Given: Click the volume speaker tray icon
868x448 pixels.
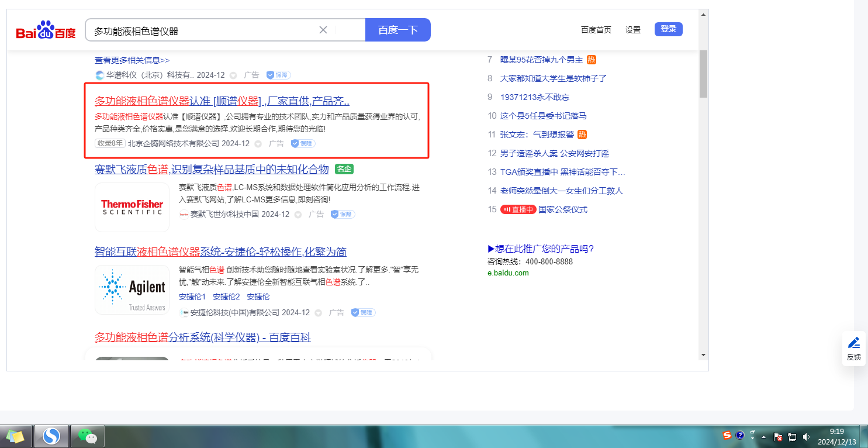Looking at the screenshot, I should pyautogui.click(x=806, y=436).
